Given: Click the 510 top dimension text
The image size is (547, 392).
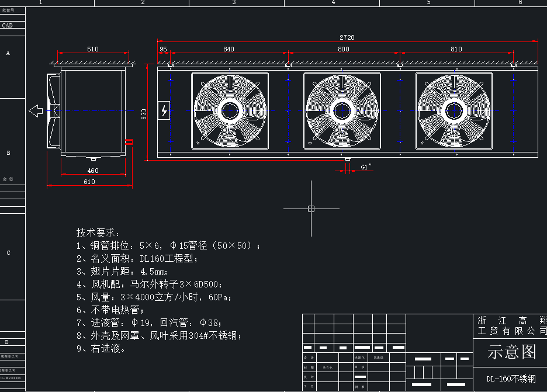Looking at the screenshot, I should coord(92,50).
